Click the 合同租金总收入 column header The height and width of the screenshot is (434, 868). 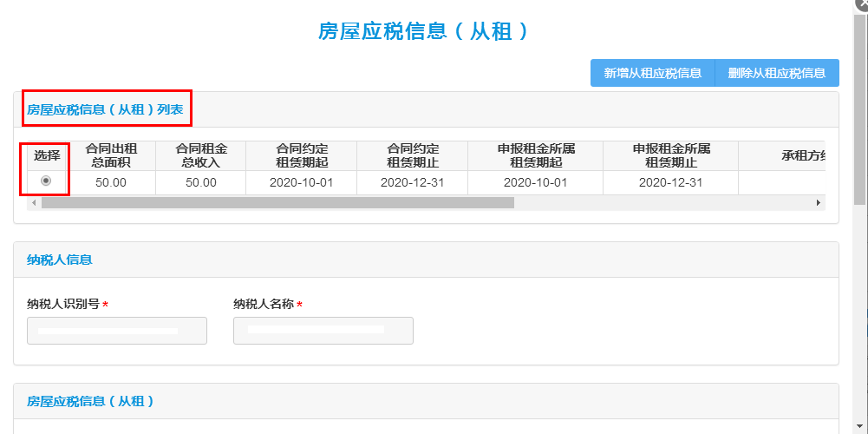coord(200,155)
